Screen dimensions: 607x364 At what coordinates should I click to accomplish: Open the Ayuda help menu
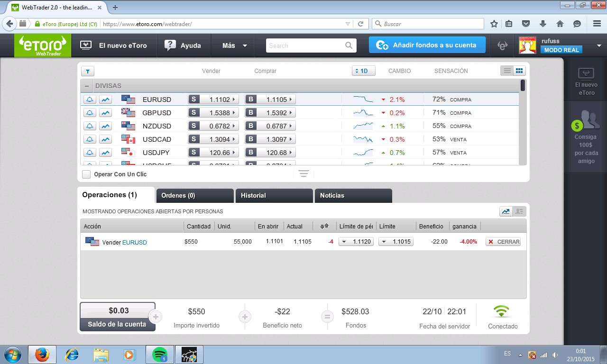pyautogui.click(x=183, y=45)
